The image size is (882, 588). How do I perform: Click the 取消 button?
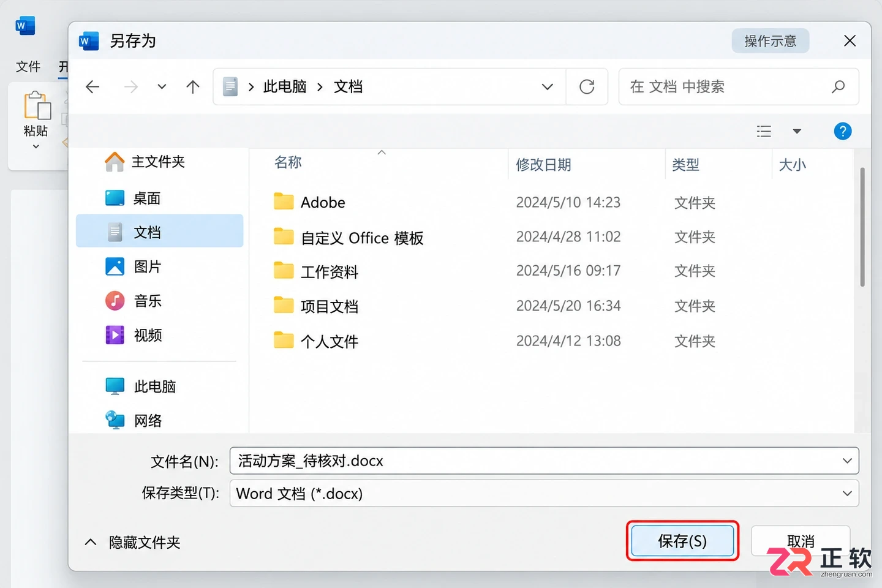(801, 541)
